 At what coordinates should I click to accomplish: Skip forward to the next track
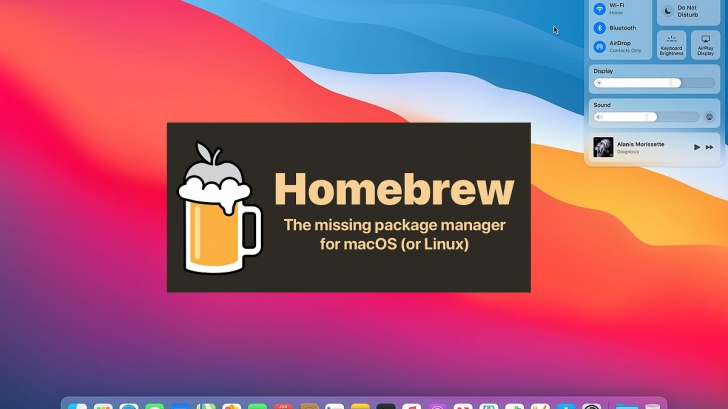pos(709,147)
